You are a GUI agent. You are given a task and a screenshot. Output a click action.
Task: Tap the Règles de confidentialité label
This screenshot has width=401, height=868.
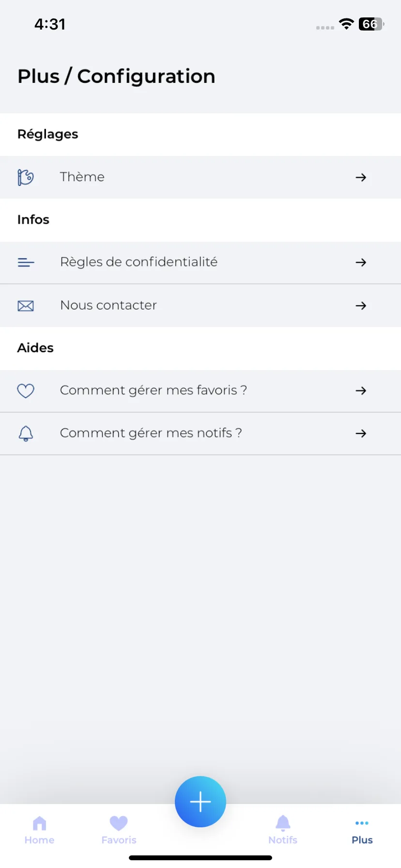click(139, 262)
